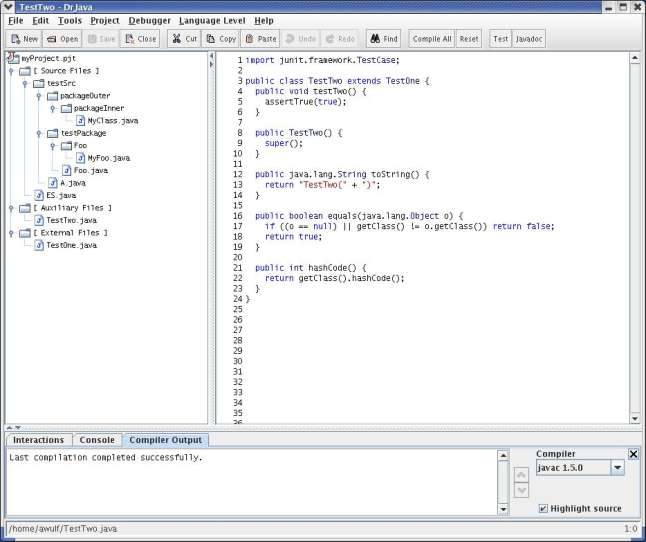Click the New file toolbar icon
Image resolution: width=646 pixels, height=542 pixels.
16,39
